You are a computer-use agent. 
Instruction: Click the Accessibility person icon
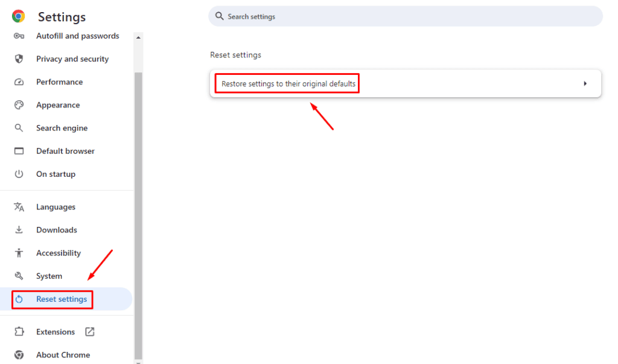point(19,253)
